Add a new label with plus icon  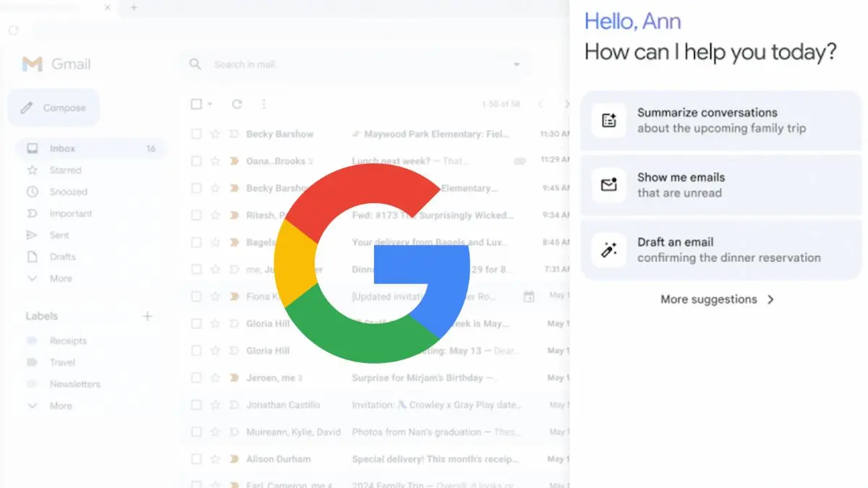tap(148, 316)
